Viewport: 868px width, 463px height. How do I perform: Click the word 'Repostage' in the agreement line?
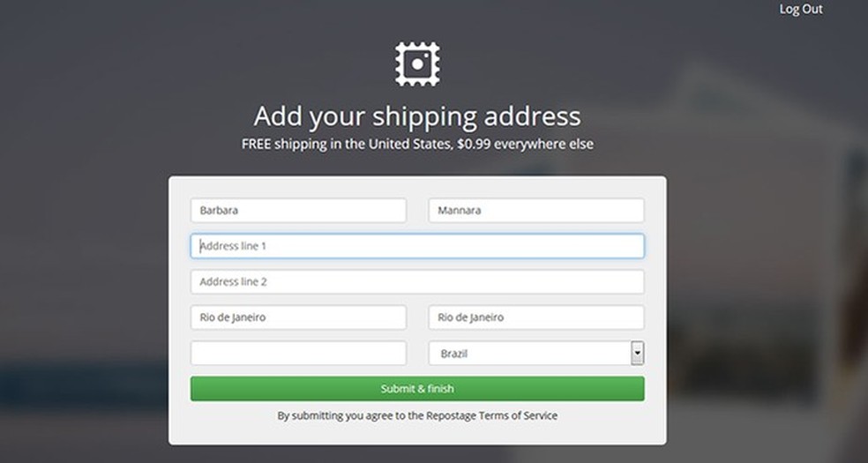tap(451, 415)
